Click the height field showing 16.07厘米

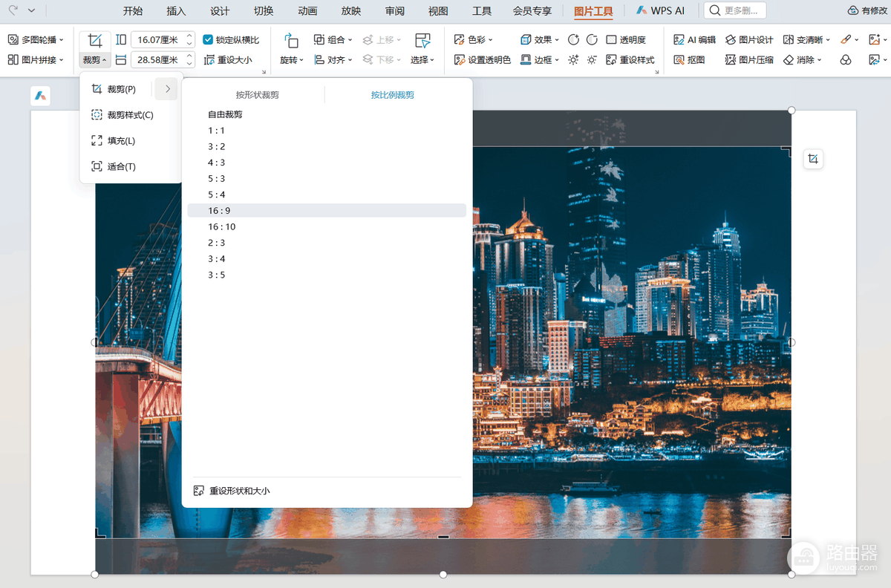tap(163, 40)
